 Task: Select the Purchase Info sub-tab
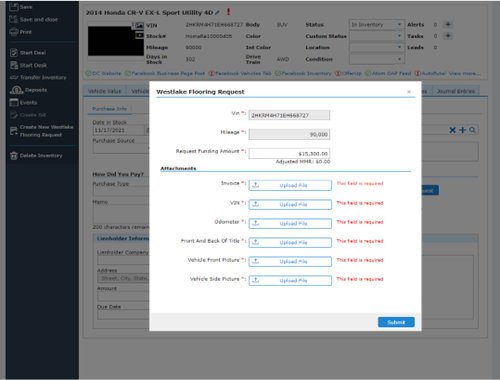pos(109,109)
